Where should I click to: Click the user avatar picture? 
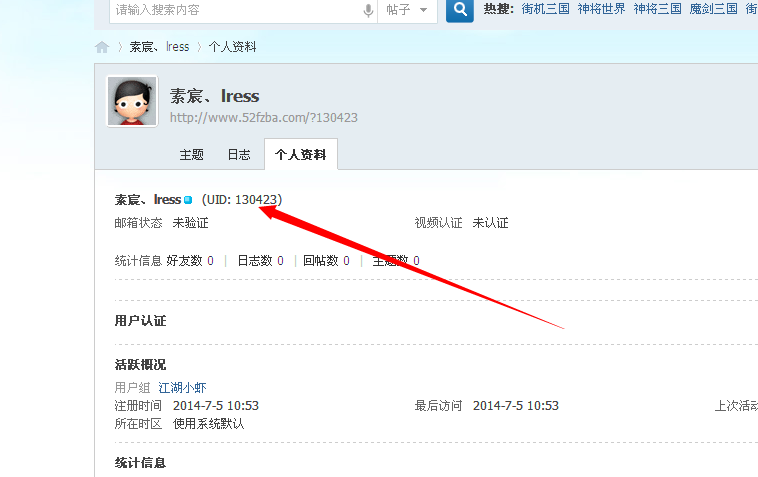132,101
